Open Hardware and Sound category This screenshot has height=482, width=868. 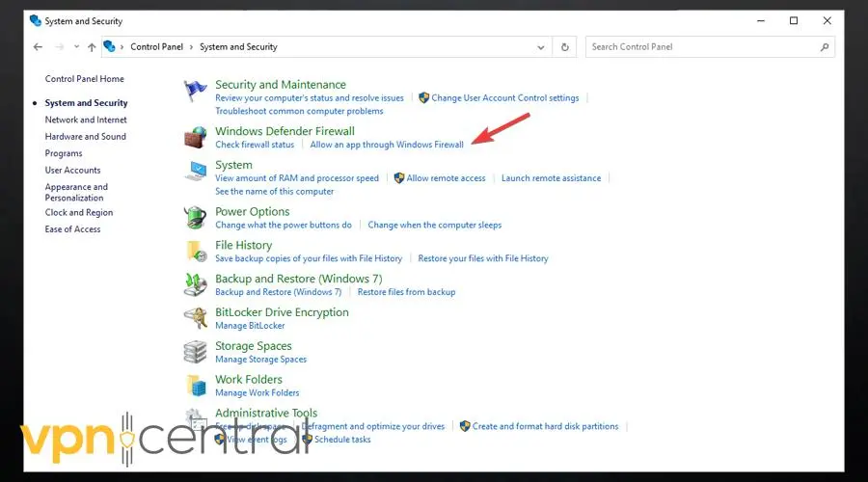click(85, 136)
